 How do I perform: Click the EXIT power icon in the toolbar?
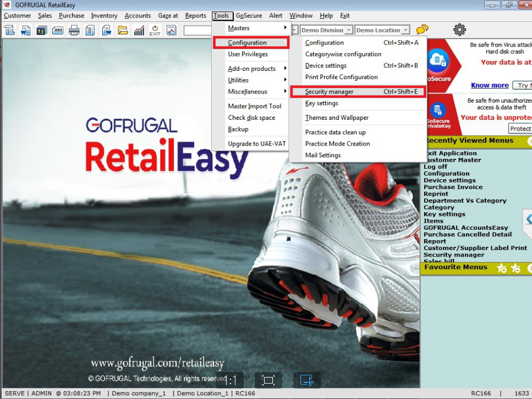coord(155,30)
